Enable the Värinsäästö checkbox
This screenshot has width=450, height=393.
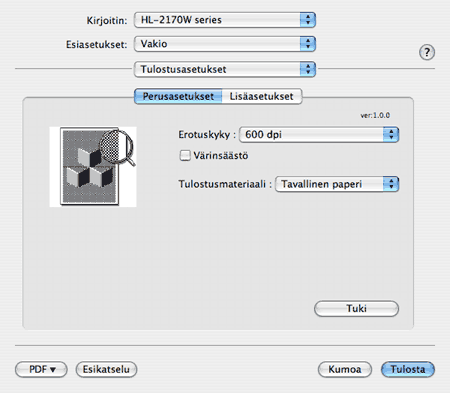pyautogui.click(x=185, y=155)
